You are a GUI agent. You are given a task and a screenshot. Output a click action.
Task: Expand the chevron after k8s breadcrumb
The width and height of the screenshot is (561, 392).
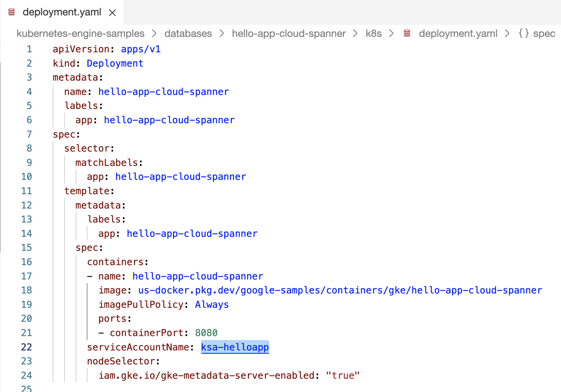tap(391, 33)
